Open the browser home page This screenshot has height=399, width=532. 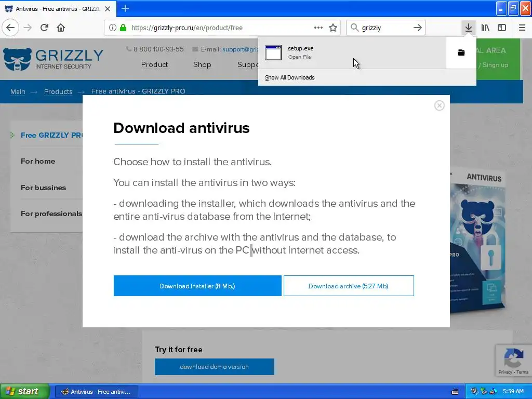tap(61, 28)
